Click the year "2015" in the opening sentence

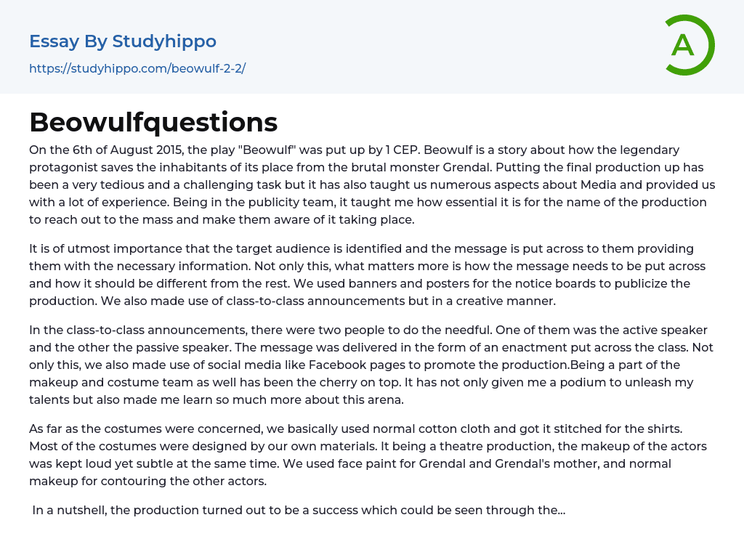167,150
